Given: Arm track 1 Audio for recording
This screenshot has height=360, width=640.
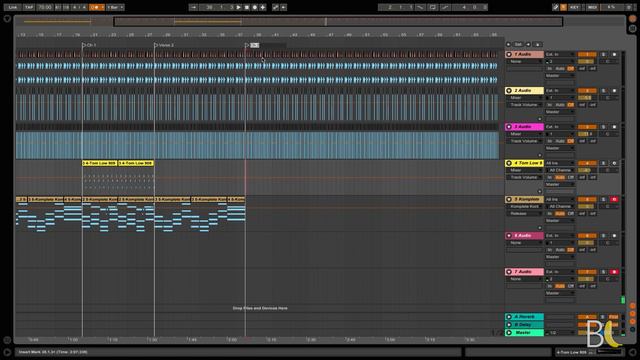Looking at the screenshot, I should tap(614, 54).
